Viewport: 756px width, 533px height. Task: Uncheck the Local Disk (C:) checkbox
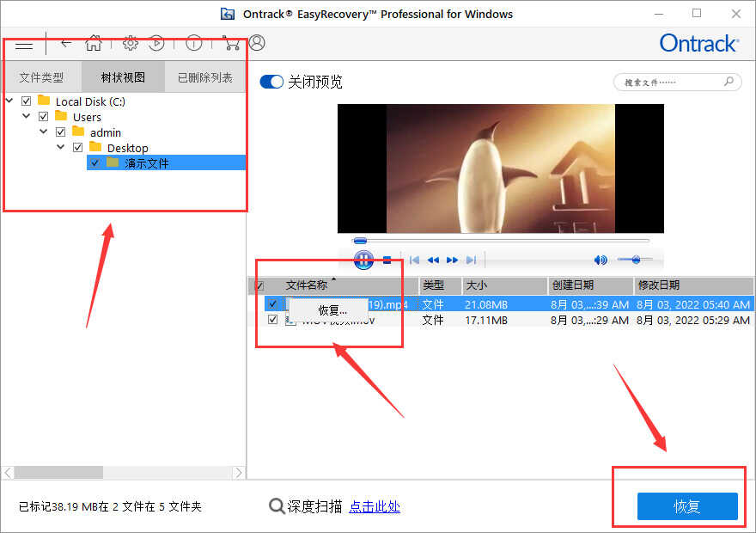point(26,101)
